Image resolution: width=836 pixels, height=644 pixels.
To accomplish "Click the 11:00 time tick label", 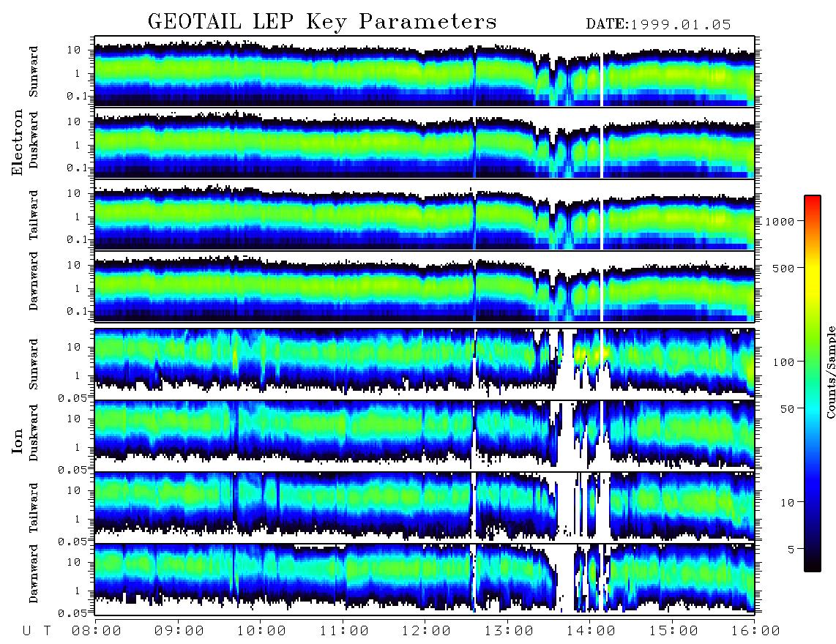I will 344,632.
